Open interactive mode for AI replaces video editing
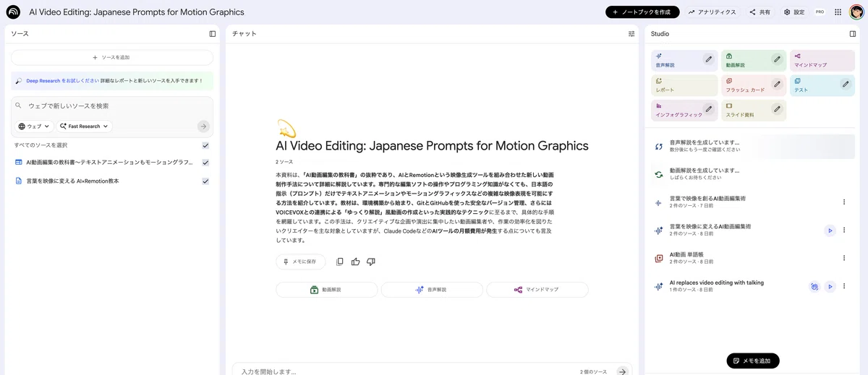This screenshot has width=868, height=375. click(x=814, y=287)
